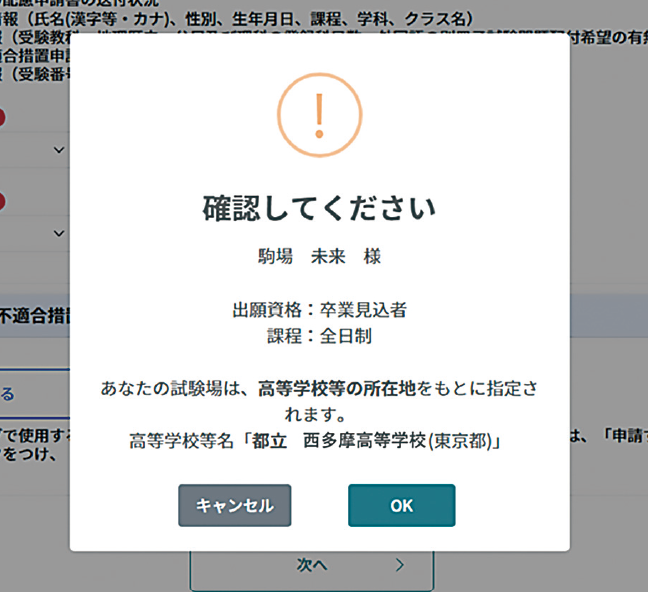Screen dimensions: 648x592
Task: Cancel the confirmation with キャンセル button
Action: pyautogui.click(x=235, y=505)
